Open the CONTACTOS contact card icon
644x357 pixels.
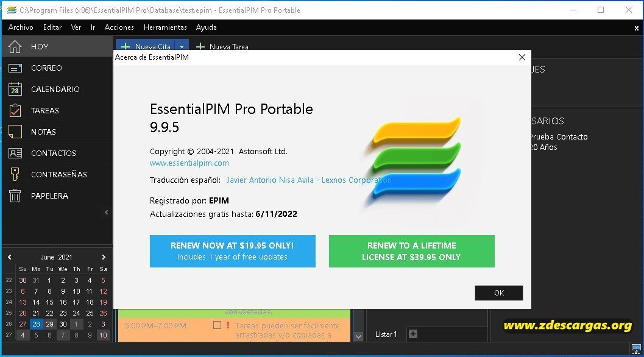(15, 154)
